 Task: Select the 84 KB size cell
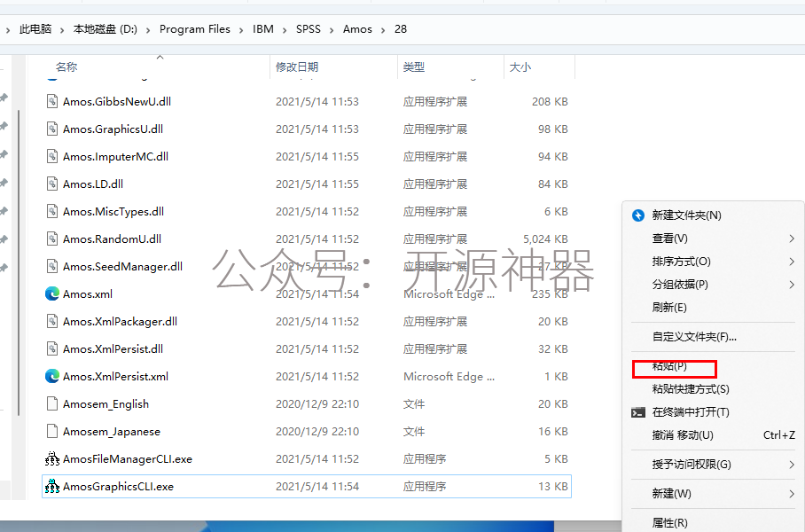click(x=553, y=184)
